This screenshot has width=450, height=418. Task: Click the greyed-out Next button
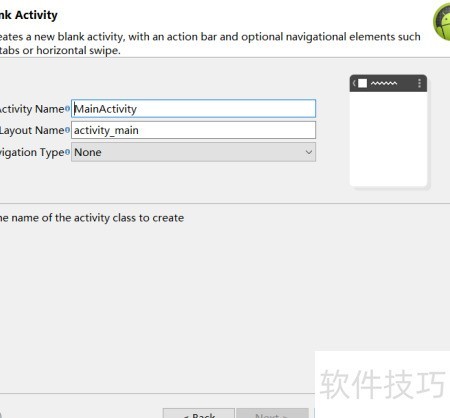(272, 413)
